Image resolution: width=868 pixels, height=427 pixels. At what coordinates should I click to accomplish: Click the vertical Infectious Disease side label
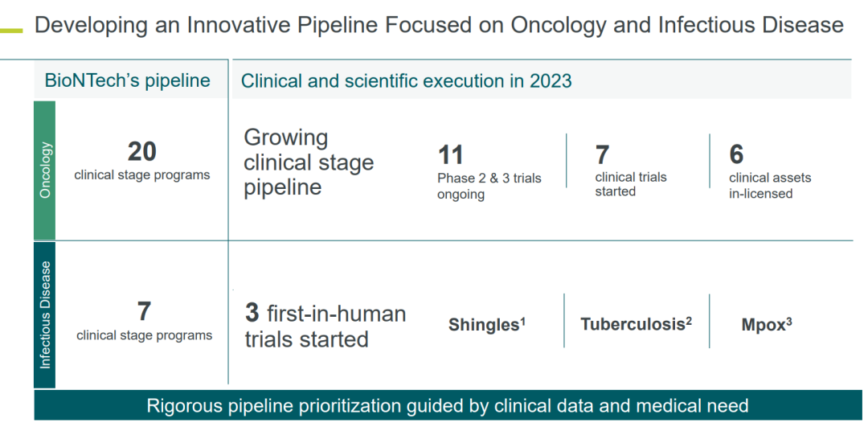pyautogui.click(x=45, y=314)
